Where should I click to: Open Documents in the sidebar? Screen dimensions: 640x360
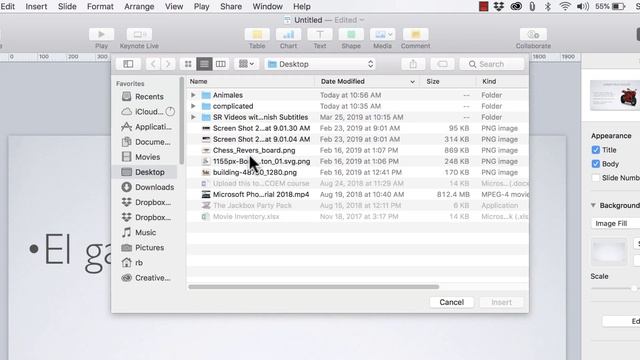(x=146, y=142)
